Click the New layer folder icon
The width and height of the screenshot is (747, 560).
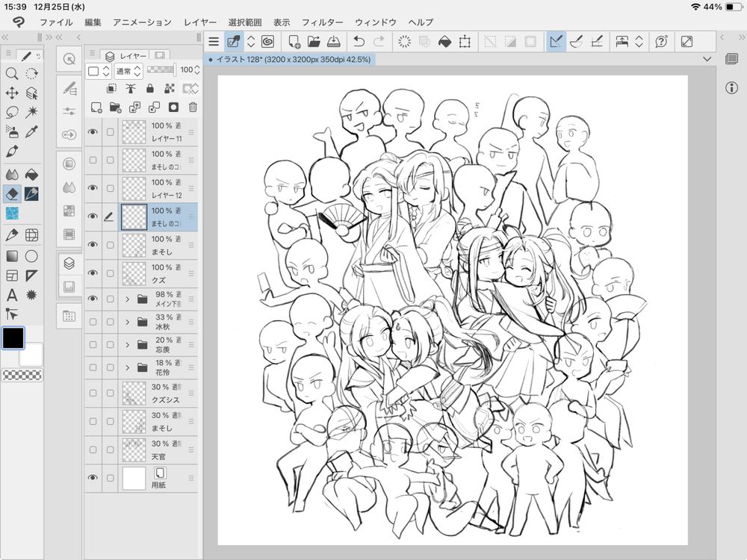pos(115,107)
